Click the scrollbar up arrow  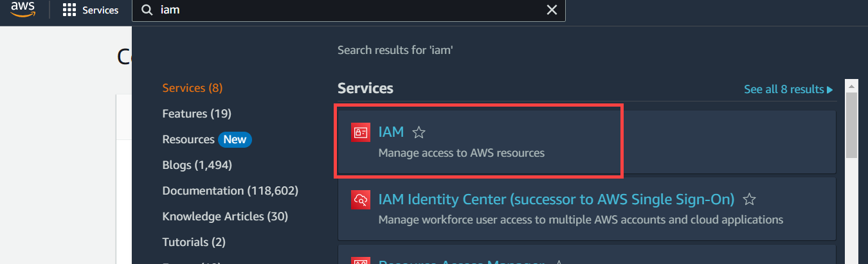[x=851, y=86]
